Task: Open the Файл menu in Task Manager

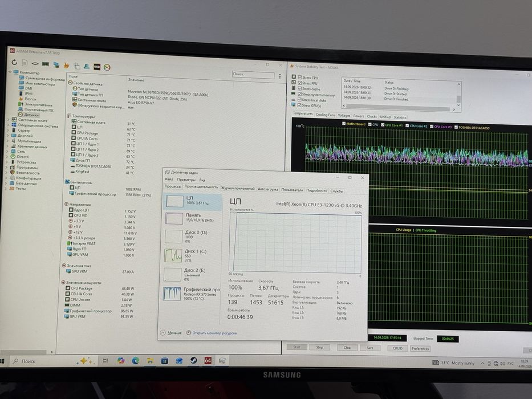Action: [x=169, y=179]
